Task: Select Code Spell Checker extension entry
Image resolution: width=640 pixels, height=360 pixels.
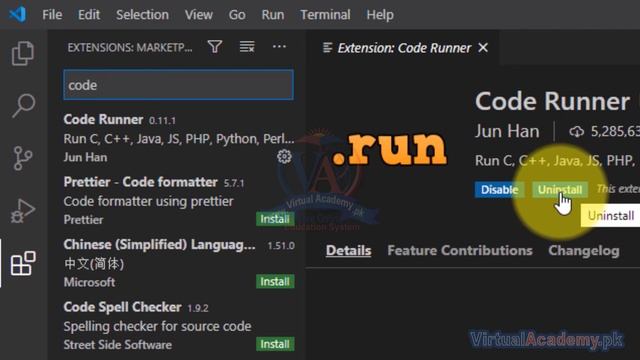Action: coord(178,326)
